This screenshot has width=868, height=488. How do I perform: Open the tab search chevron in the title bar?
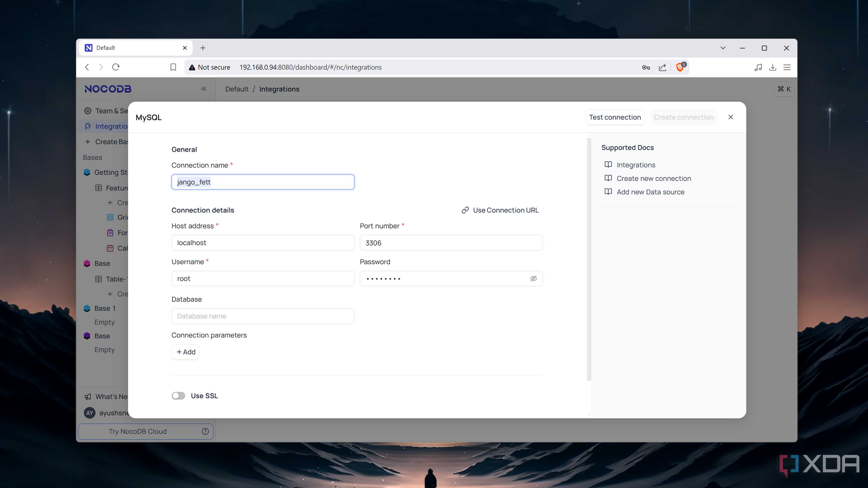tap(723, 48)
